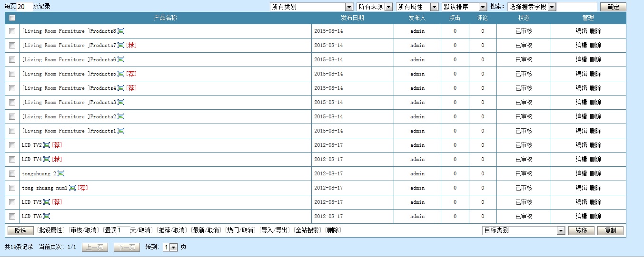This screenshot has height=258, width=644.
Task: Check the box for LCD TV6 row
Action: [12, 217]
